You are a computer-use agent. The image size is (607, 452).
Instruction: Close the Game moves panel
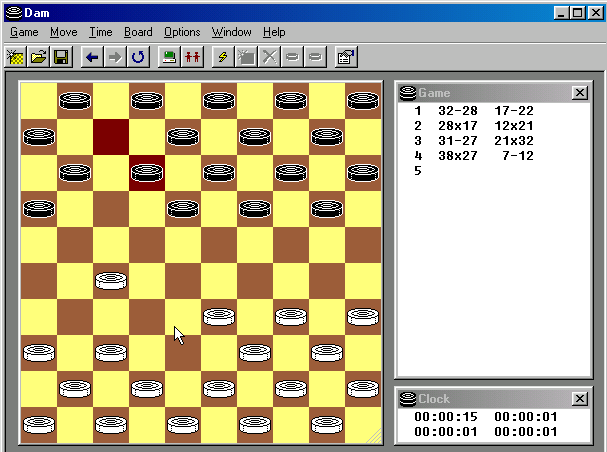[580, 93]
